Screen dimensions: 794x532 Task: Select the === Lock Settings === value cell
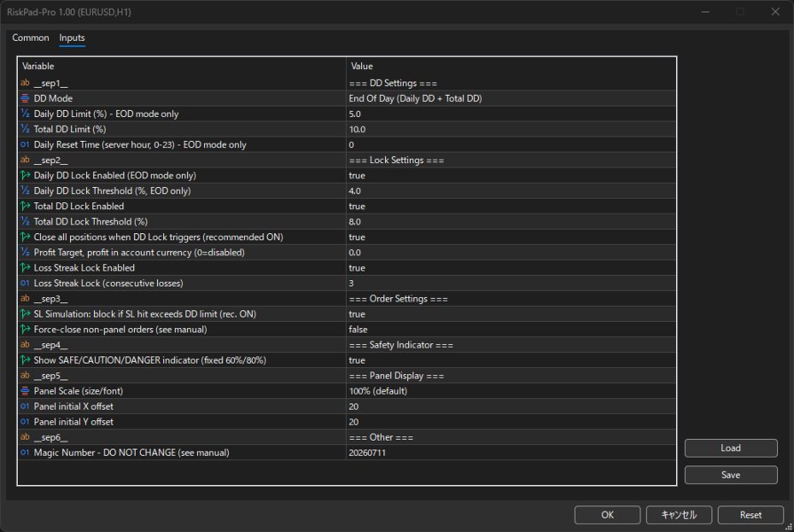(511, 160)
